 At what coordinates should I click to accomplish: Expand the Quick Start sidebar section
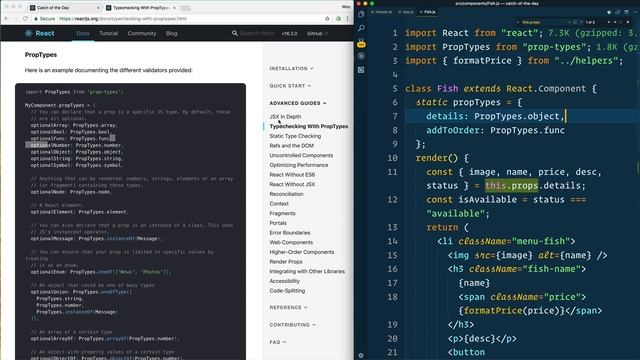(x=290, y=86)
